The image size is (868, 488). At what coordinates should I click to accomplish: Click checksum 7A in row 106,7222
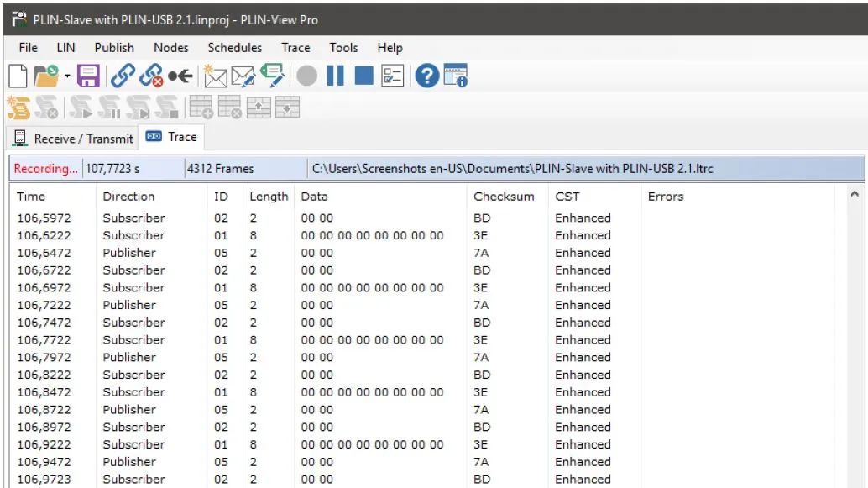[481, 305]
